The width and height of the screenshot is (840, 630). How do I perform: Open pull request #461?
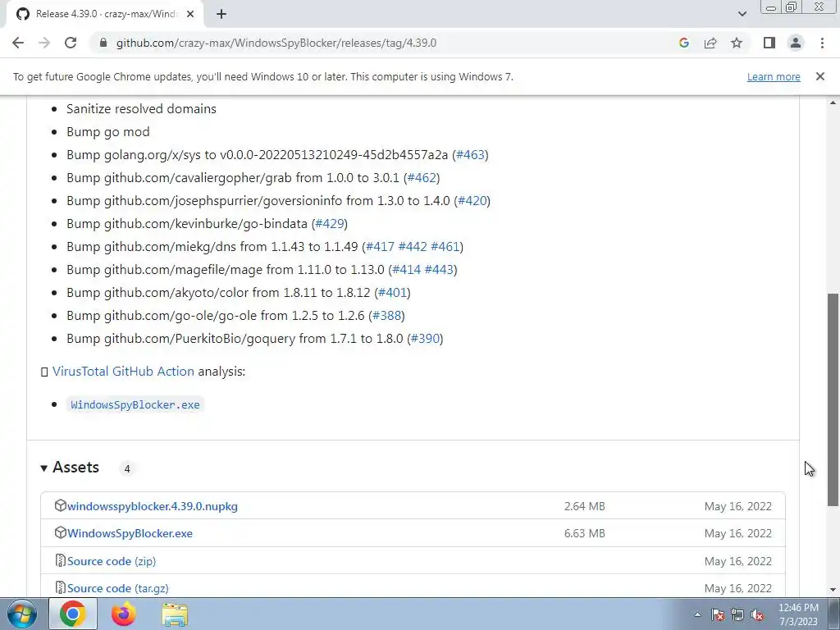(x=445, y=247)
